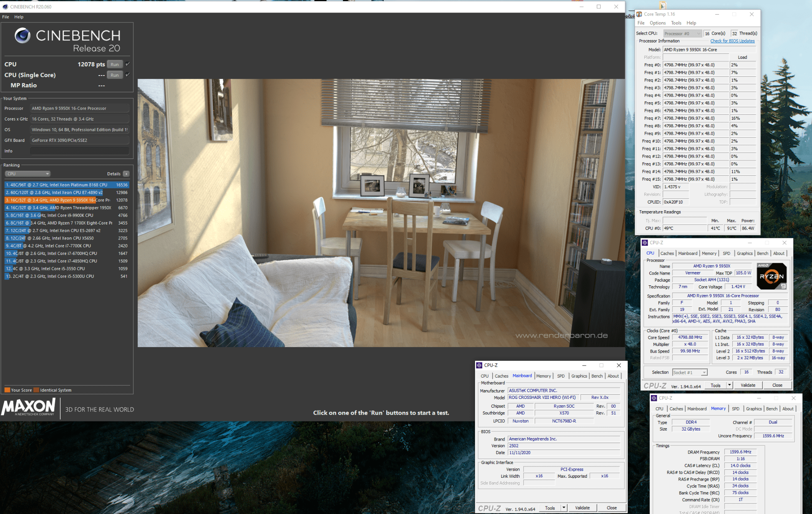812x514 pixels.
Task: Click the Cinebench logo sphere icon
Action: (x=23, y=36)
